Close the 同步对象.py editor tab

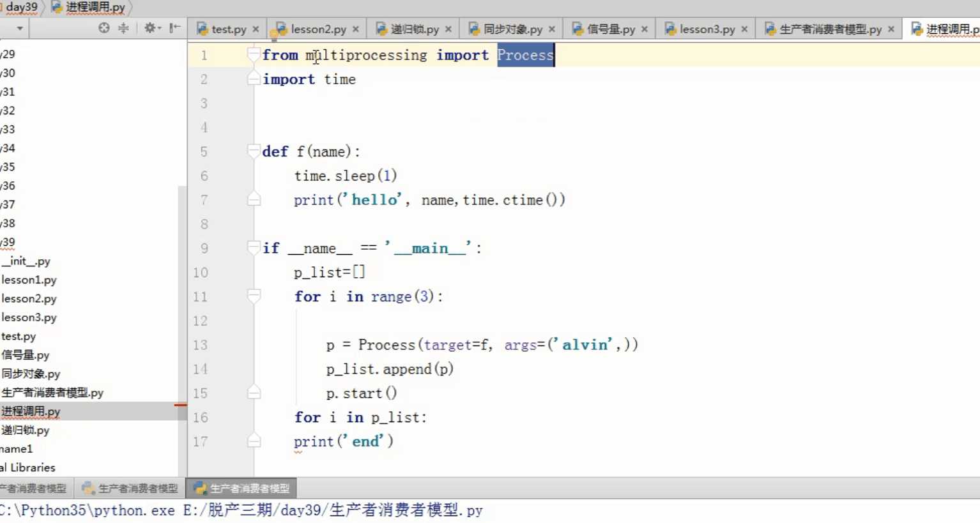552,29
